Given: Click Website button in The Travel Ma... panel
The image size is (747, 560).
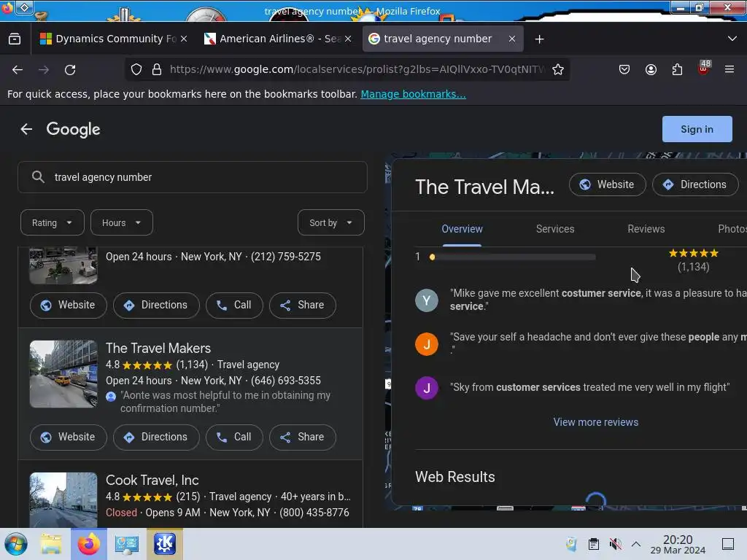Looking at the screenshot, I should tap(608, 184).
